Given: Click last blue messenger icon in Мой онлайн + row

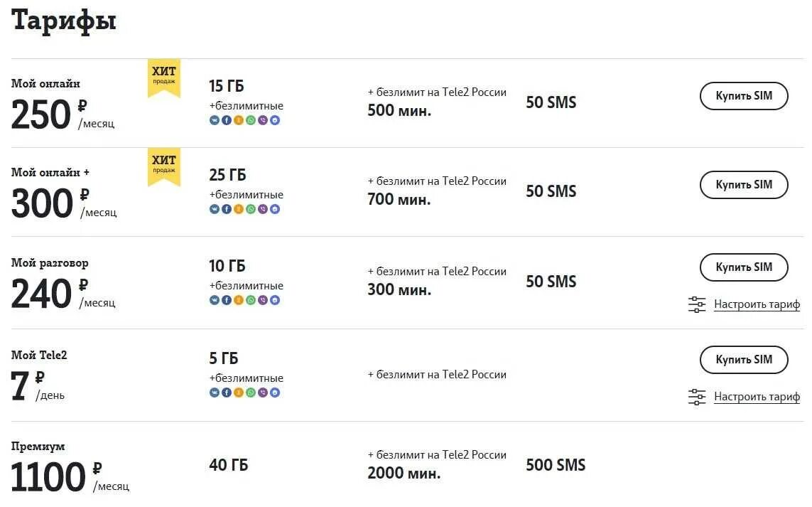Looking at the screenshot, I should click(x=275, y=209).
